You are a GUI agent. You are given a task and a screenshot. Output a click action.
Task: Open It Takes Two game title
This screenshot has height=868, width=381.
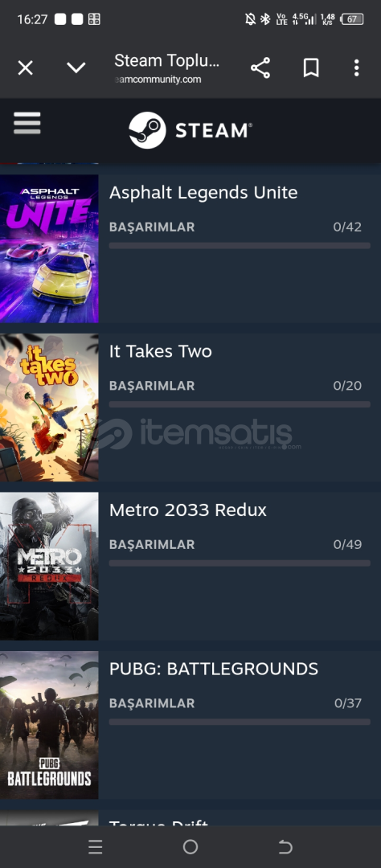click(161, 351)
